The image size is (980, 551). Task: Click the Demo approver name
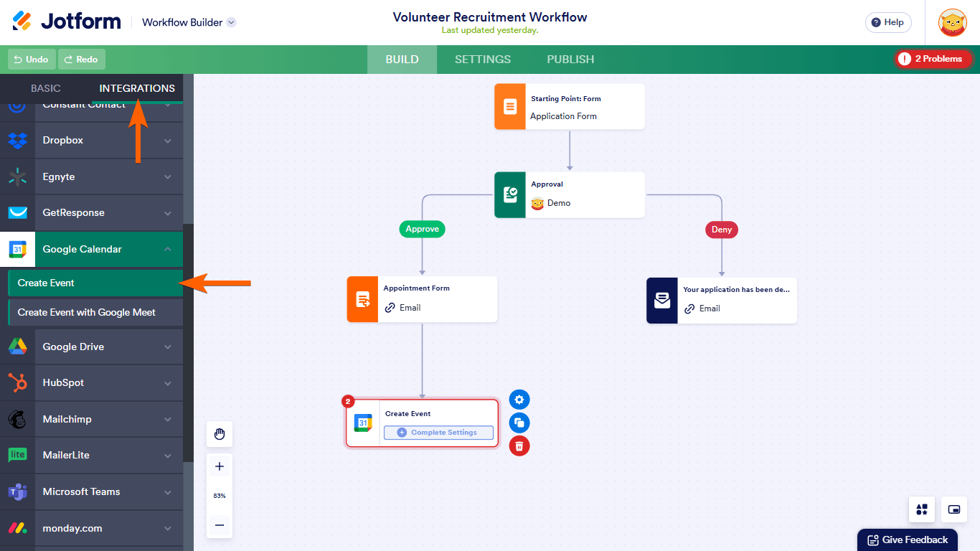coord(559,203)
